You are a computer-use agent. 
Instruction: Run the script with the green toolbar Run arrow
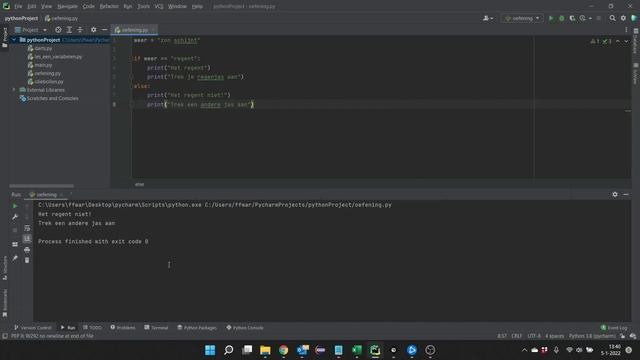coord(551,18)
